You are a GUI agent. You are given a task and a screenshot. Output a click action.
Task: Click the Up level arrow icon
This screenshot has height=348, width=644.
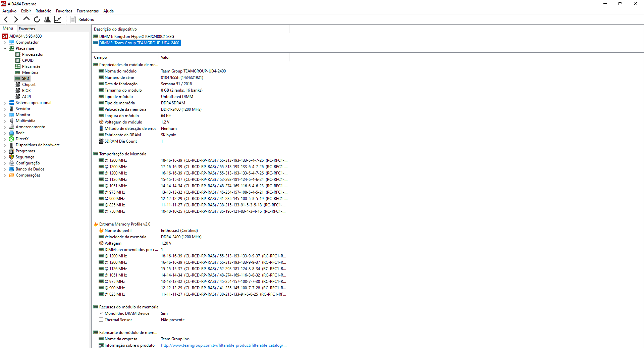point(26,19)
